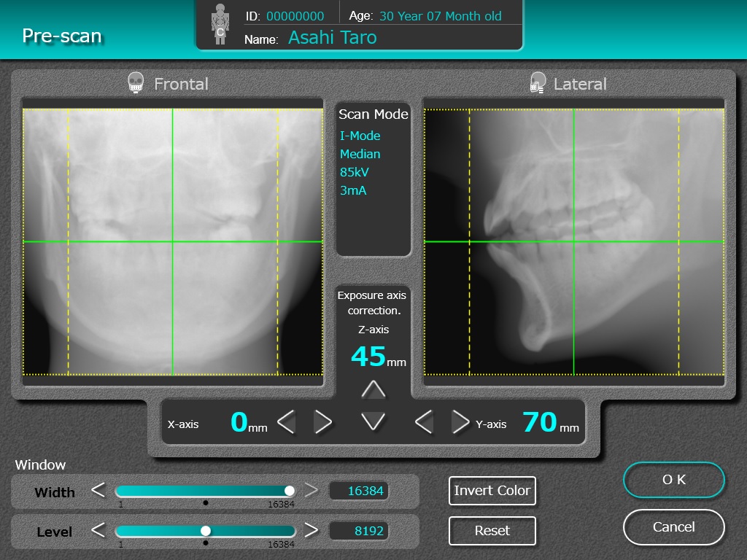Cancel the pre-scan dialog
Image resolution: width=747 pixels, height=560 pixels.
[x=673, y=527]
